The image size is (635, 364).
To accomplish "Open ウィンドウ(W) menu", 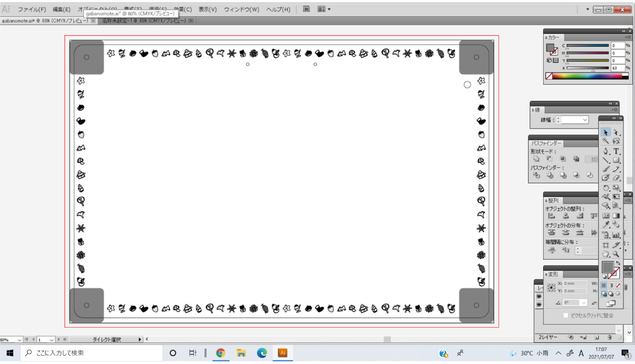I will [x=241, y=10].
